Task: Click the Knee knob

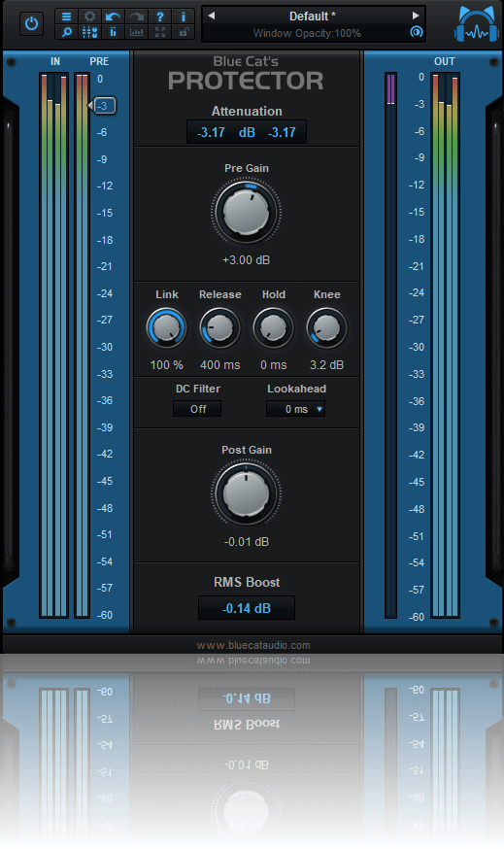Action: coord(326,327)
